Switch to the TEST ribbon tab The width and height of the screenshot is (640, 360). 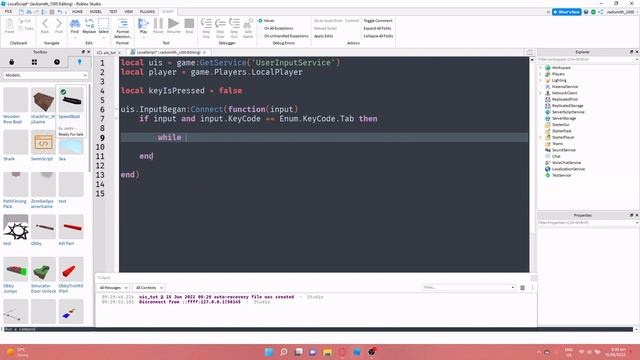coord(113,12)
